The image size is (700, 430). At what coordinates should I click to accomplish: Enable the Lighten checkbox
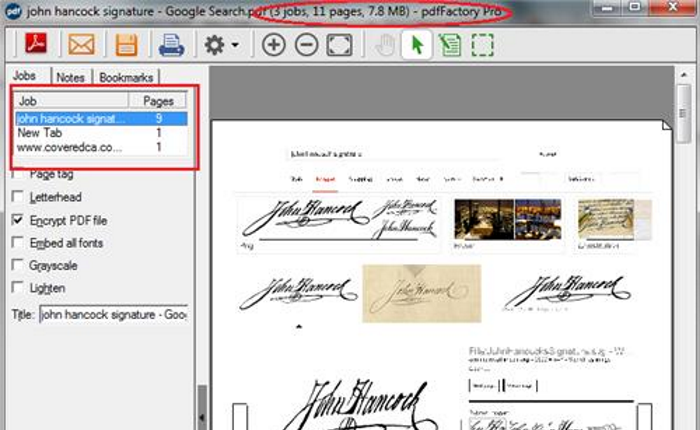click(x=17, y=287)
